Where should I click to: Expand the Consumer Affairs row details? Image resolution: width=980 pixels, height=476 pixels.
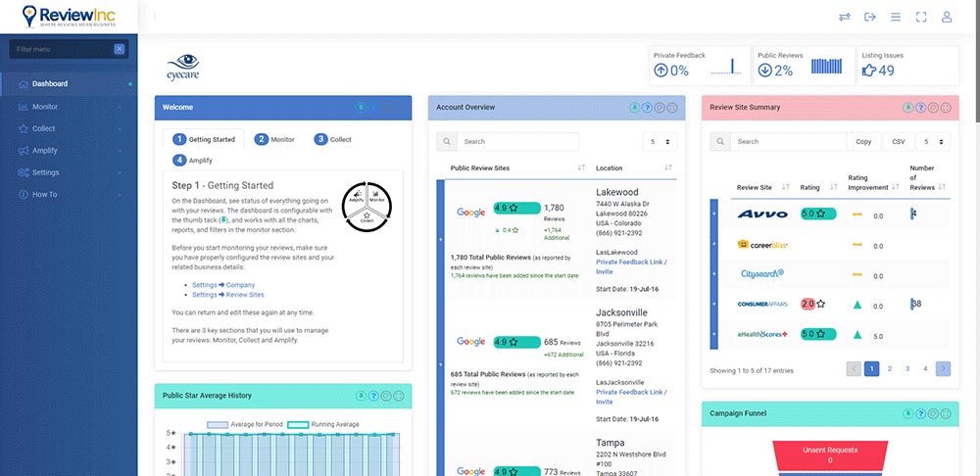pyautogui.click(x=713, y=305)
